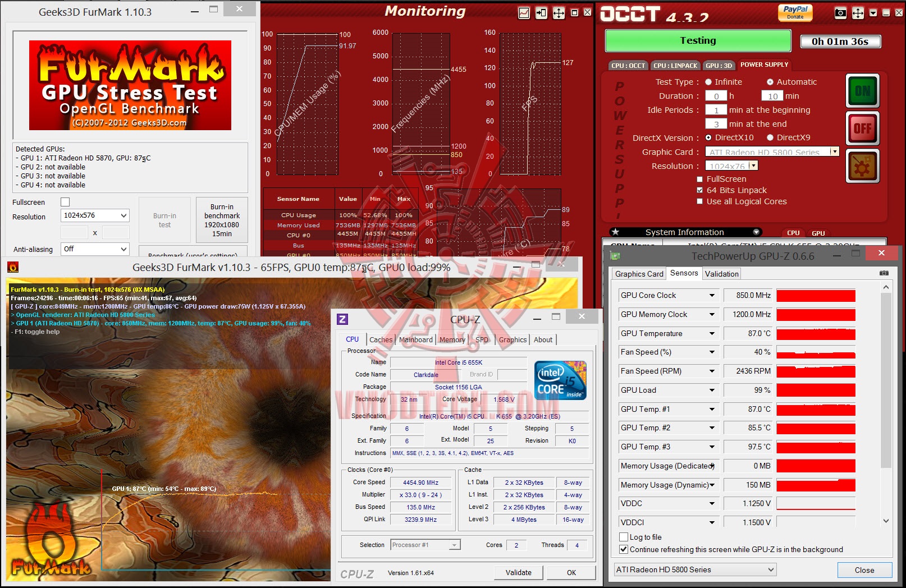Click the GPU-Z screenshot camera icon
Screen dimensions: 906x588
[884, 273]
